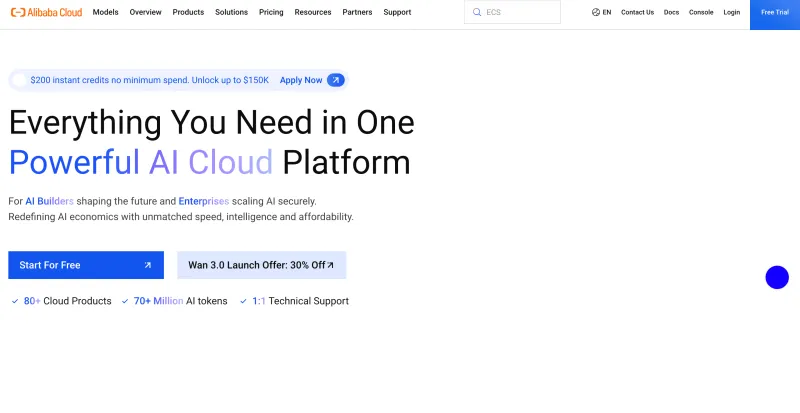Screen dimensions: 800x413
Task: Open the blue floating chat bubble
Action: tap(777, 277)
